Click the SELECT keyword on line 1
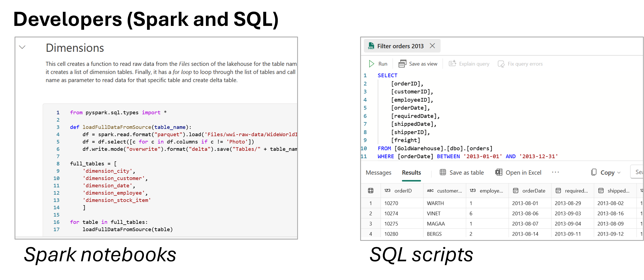Screen dimensions: 644x280 pyautogui.click(x=387, y=75)
